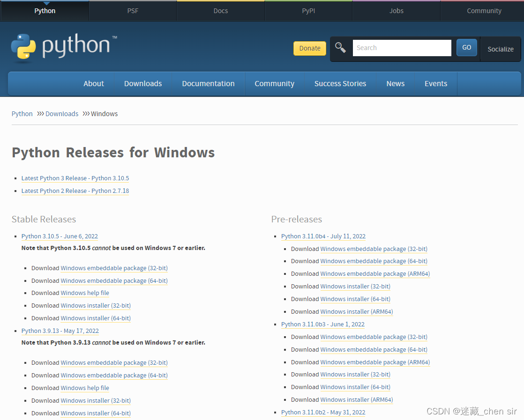Open the Documentation navigation menu

(208, 83)
